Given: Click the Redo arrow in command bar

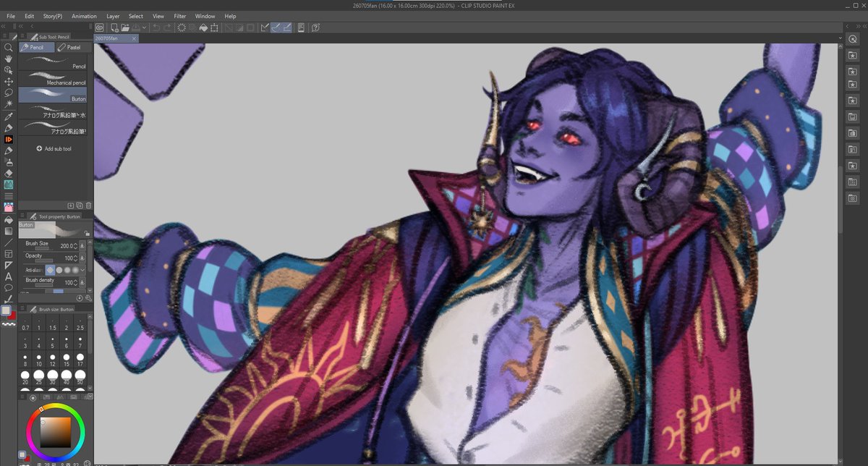Looking at the screenshot, I should (x=168, y=27).
